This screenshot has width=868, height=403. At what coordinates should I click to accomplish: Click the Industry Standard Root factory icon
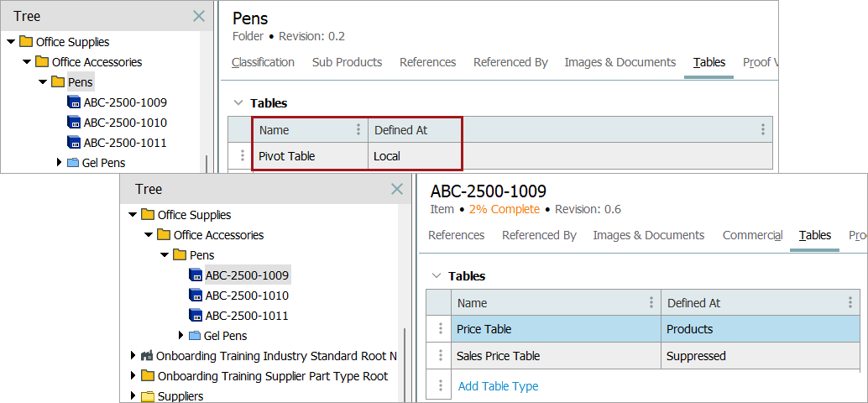[147, 355]
